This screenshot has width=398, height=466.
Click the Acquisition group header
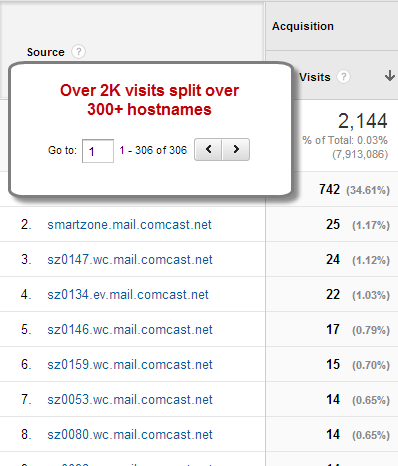303,26
